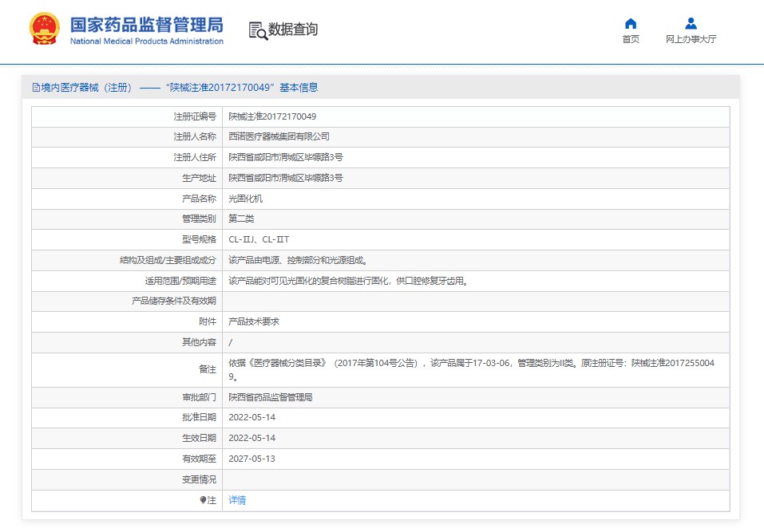
Task: Select the 产品名称 label
Action: (199, 199)
